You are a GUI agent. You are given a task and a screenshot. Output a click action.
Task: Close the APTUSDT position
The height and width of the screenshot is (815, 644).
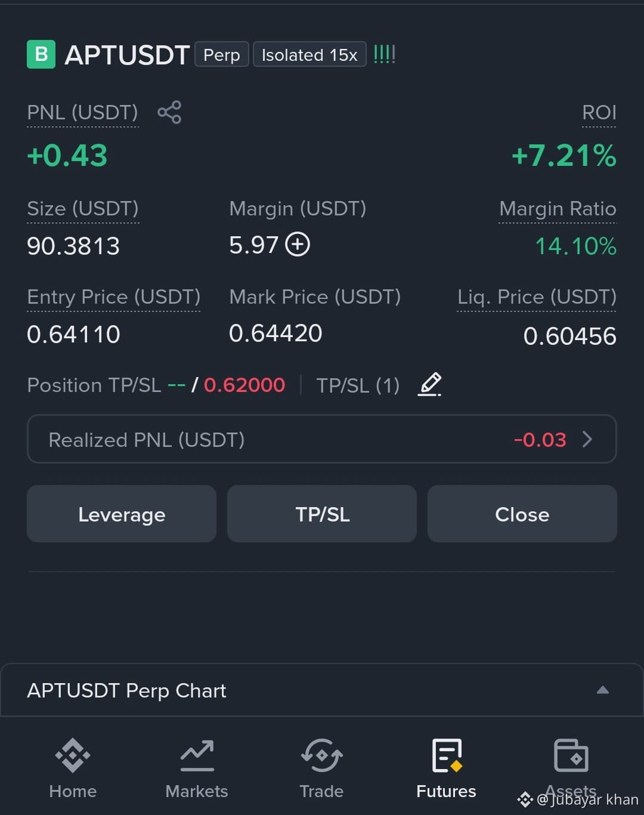(522, 514)
